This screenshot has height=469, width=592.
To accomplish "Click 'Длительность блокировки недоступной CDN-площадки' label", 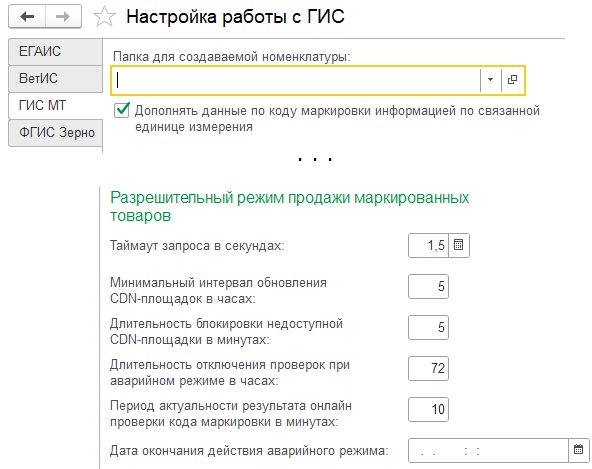I will point(226,332).
